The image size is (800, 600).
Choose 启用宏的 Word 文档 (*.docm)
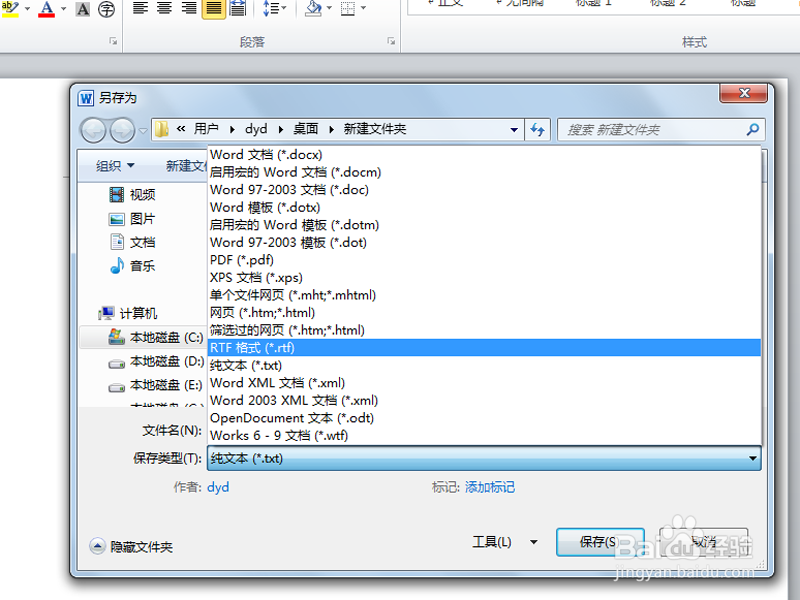tap(484, 172)
